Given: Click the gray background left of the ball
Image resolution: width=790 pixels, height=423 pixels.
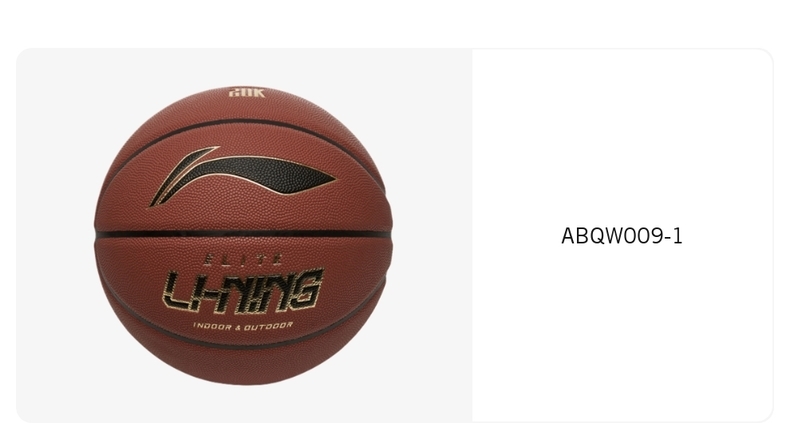Looking at the screenshot, I should [54, 236].
